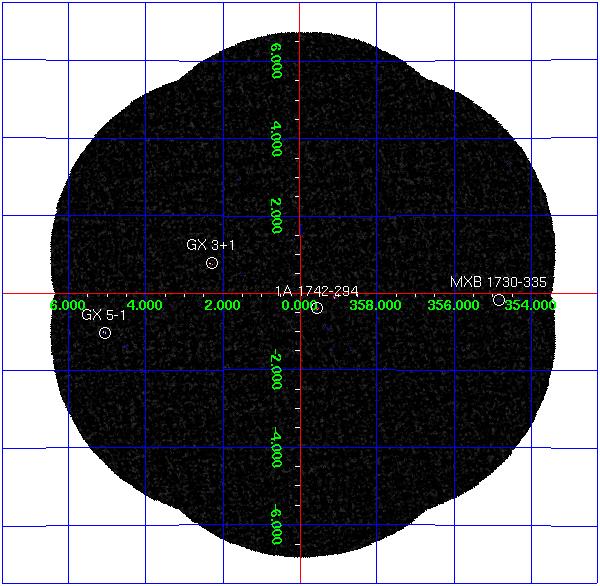Click the -6.000 latitude label
The width and height of the screenshot is (600, 586).
tap(277, 525)
